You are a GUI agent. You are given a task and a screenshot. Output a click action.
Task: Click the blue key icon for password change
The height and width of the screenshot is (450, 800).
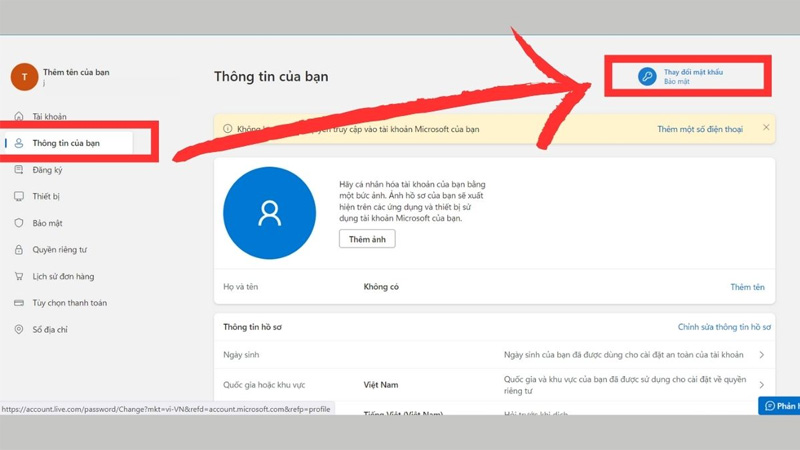tap(647, 77)
